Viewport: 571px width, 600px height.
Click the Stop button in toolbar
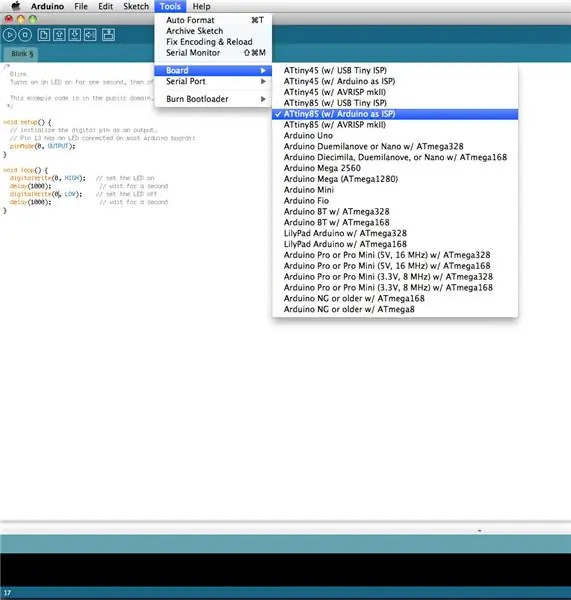coord(25,35)
